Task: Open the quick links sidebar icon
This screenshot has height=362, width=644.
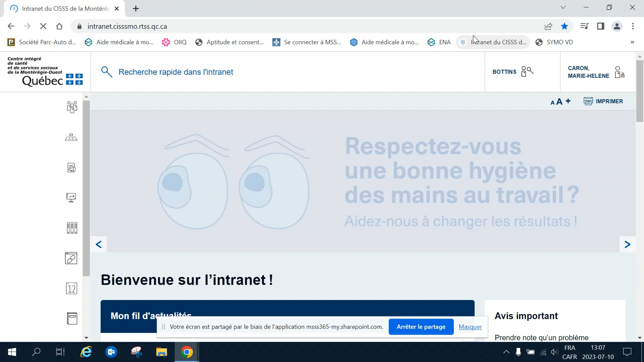Action: pyautogui.click(x=71, y=258)
